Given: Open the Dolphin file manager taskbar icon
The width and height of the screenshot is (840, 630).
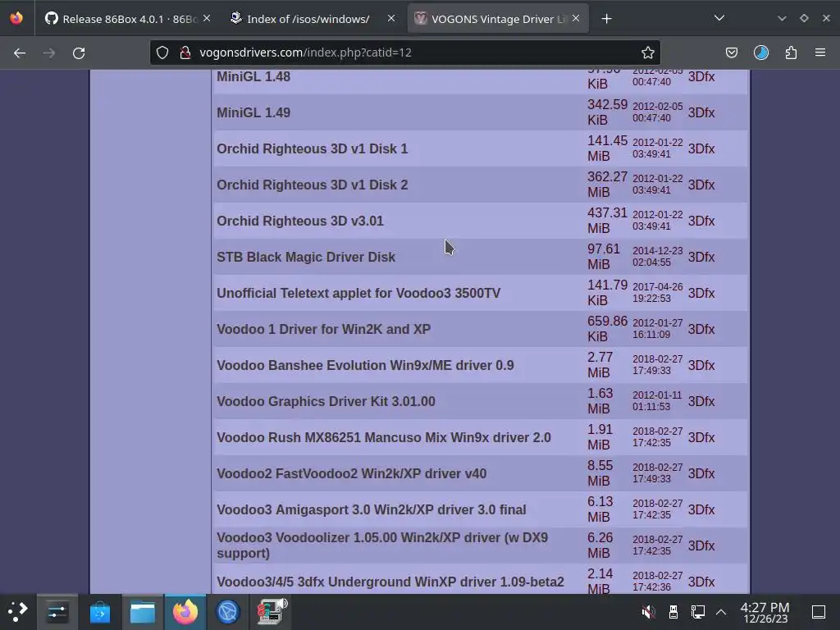Looking at the screenshot, I should [143, 612].
